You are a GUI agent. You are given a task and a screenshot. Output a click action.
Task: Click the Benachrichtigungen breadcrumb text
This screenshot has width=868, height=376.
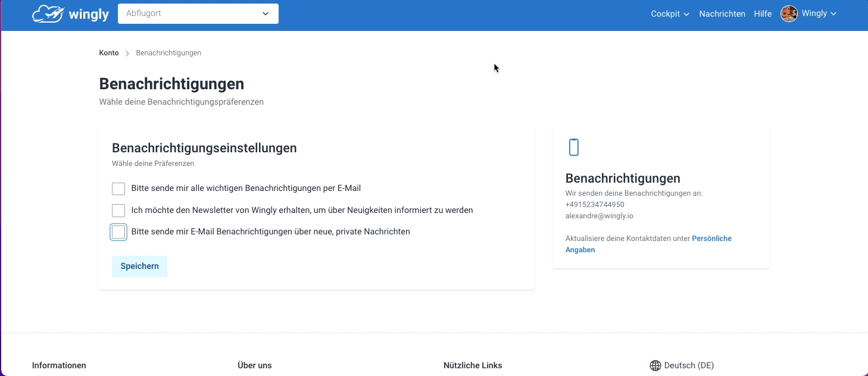[x=168, y=53]
